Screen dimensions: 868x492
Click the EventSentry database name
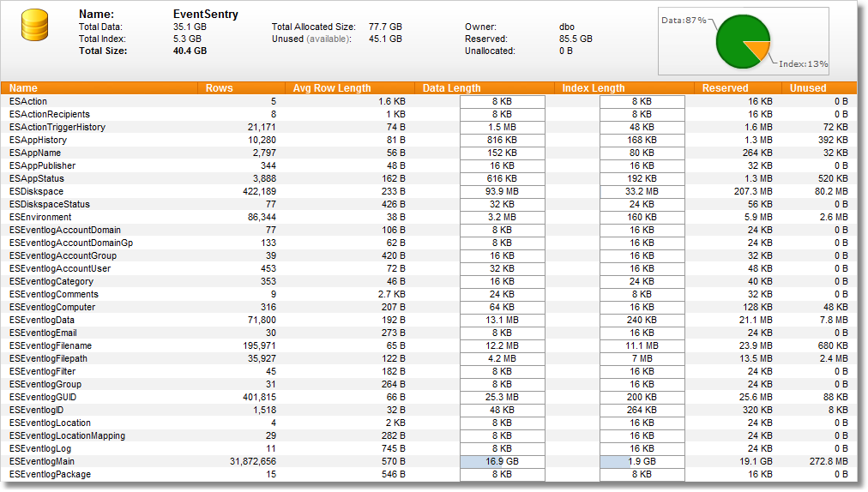click(x=205, y=15)
